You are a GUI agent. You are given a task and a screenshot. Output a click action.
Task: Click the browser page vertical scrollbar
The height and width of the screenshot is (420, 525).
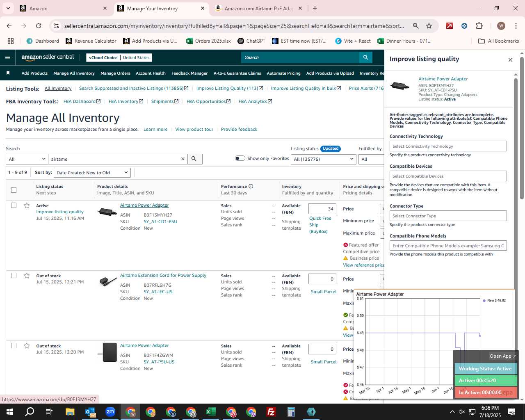point(522,128)
